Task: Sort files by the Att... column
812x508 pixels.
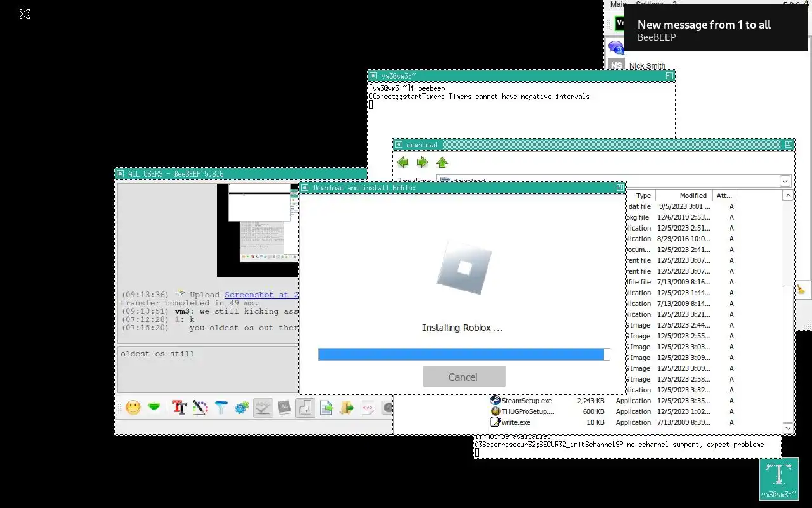Action: (x=724, y=196)
